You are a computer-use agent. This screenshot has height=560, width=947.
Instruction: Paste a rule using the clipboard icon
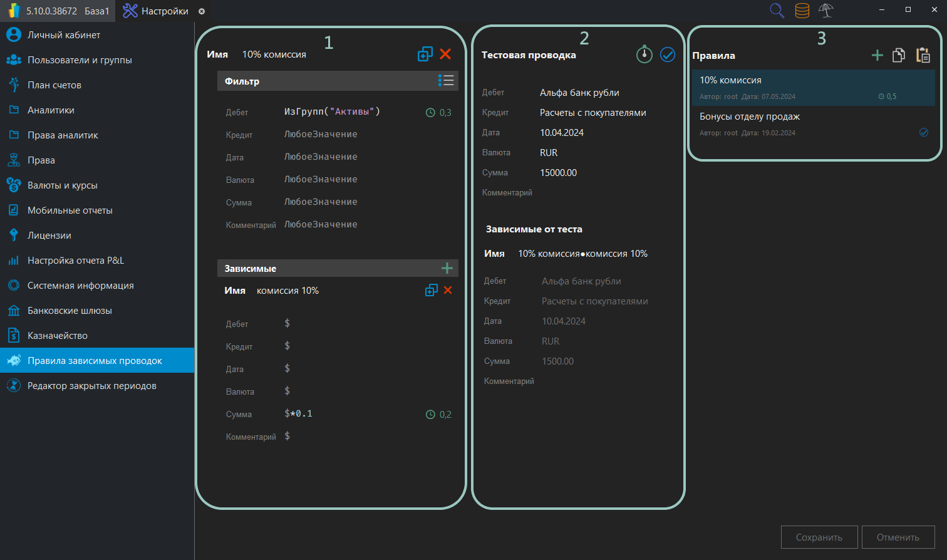(923, 55)
